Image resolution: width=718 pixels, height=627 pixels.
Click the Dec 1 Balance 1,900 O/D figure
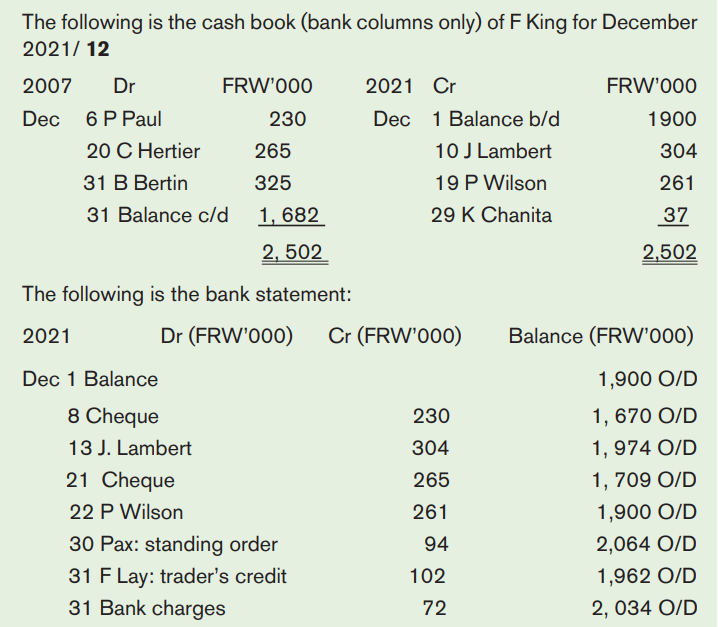[647, 379]
